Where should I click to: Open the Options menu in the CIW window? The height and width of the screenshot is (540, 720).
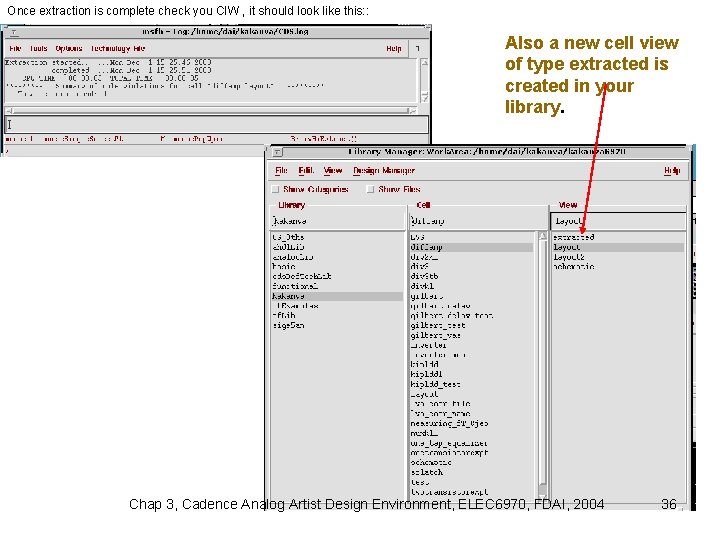click(69, 48)
